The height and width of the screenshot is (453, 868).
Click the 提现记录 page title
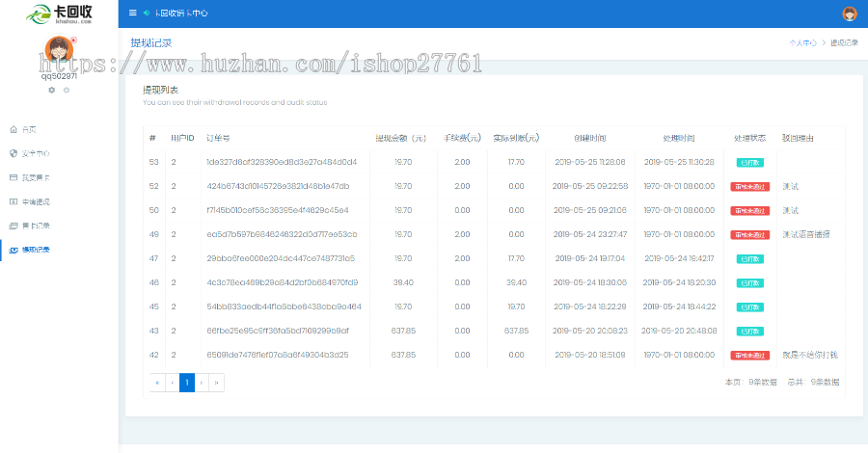pyautogui.click(x=151, y=42)
